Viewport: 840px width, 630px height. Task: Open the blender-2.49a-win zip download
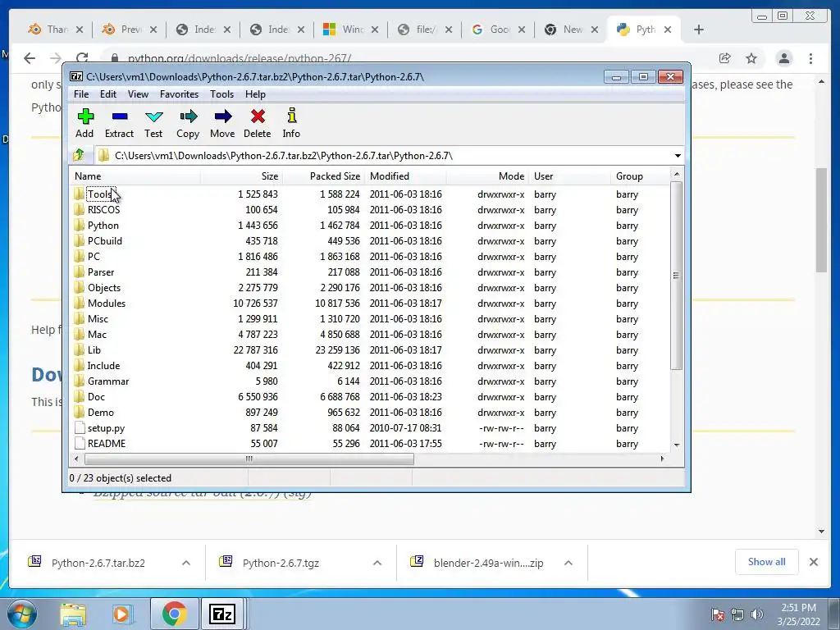tap(488, 563)
